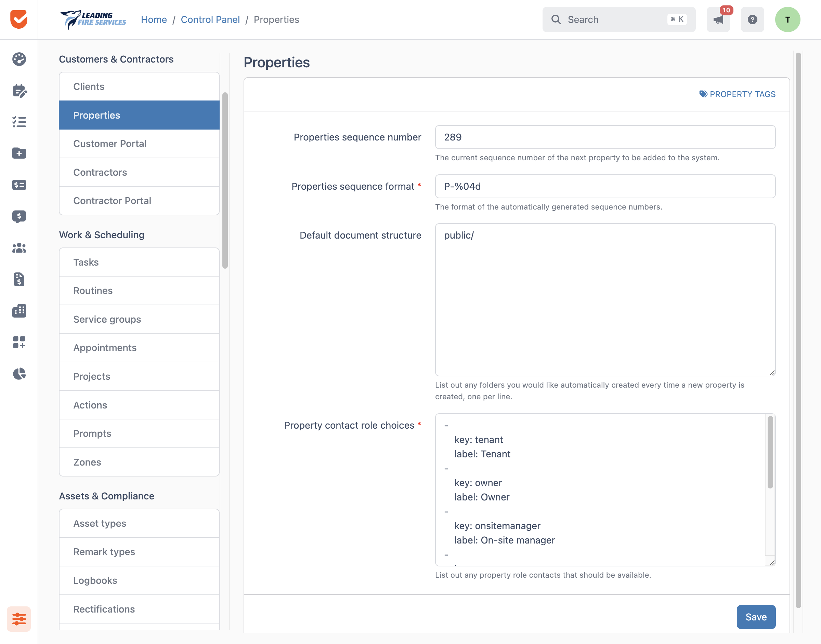The width and height of the screenshot is (821, 644).
Task: Select Contractors in the settings menu
Action: click(139, 172)
